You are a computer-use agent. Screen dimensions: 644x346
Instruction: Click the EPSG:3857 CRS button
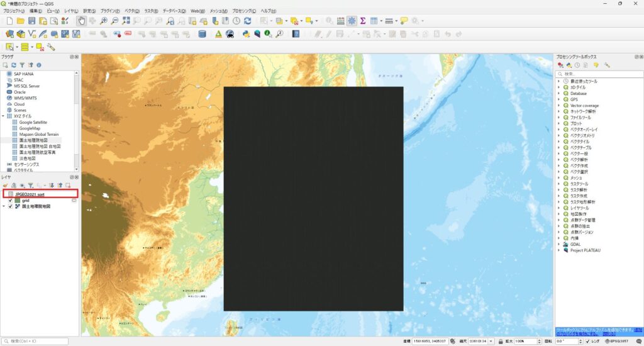coord(616,342)
